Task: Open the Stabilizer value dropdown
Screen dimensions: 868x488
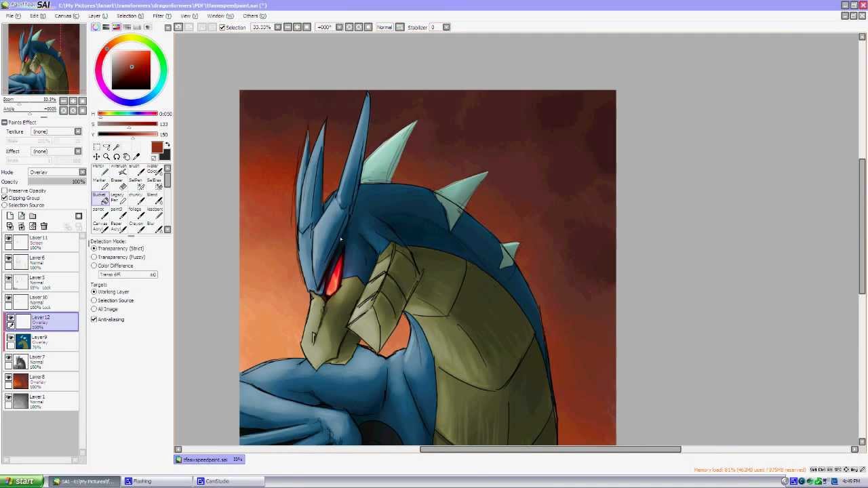Action: (x=446, y=27)
